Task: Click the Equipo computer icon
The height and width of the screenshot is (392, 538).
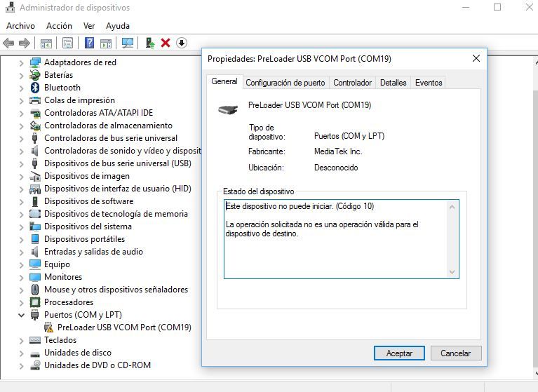Action: (35, 264)
